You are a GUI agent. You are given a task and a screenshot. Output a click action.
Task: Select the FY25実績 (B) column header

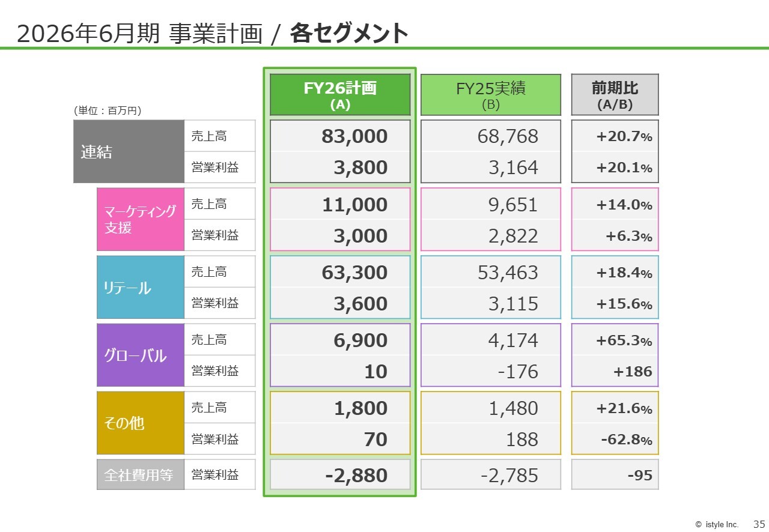click(491, 95)
